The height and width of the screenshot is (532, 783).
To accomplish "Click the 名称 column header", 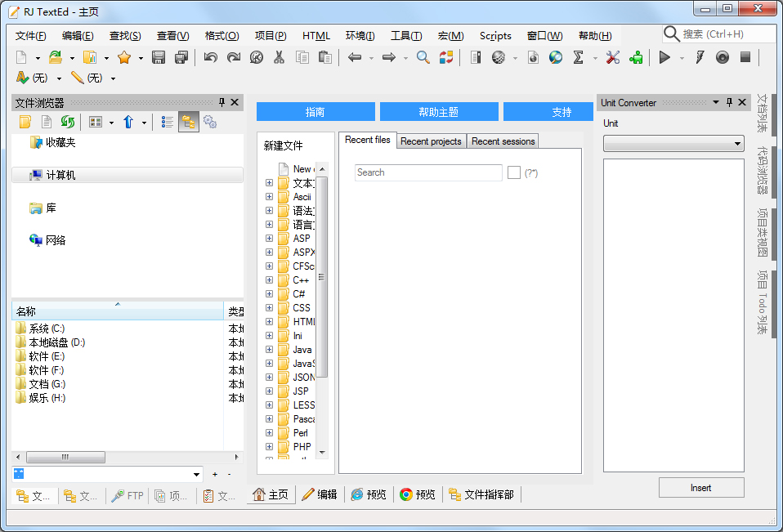I will pos(118,311).
